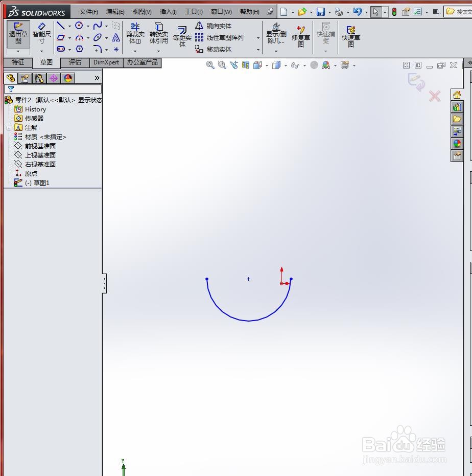Click the Previous View icon

(234, 65)
